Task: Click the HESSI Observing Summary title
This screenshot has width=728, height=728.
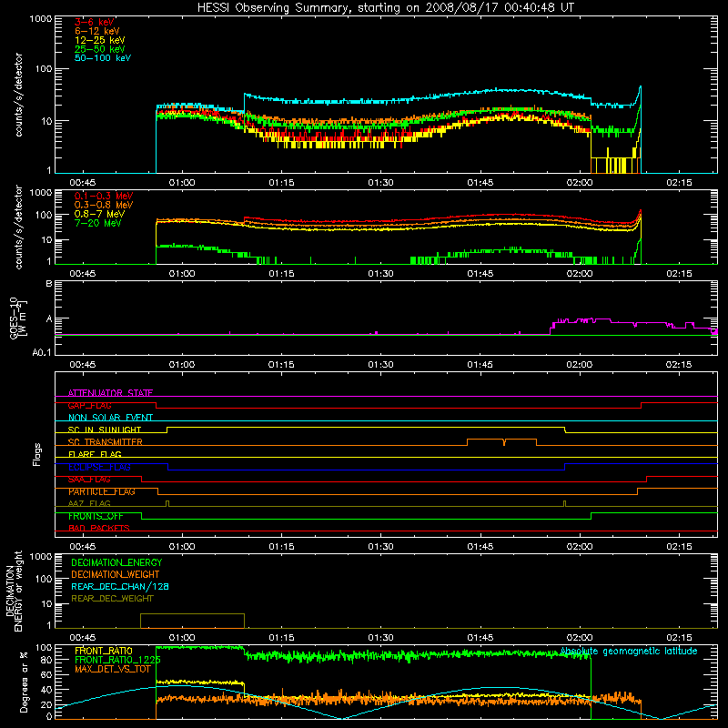Action: pyautogui.click(x=385, y=7)
